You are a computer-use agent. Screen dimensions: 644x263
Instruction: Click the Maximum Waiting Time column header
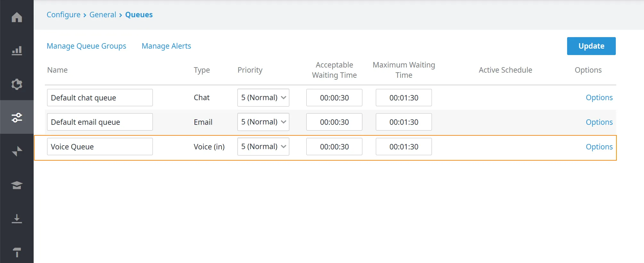[404, 70]
